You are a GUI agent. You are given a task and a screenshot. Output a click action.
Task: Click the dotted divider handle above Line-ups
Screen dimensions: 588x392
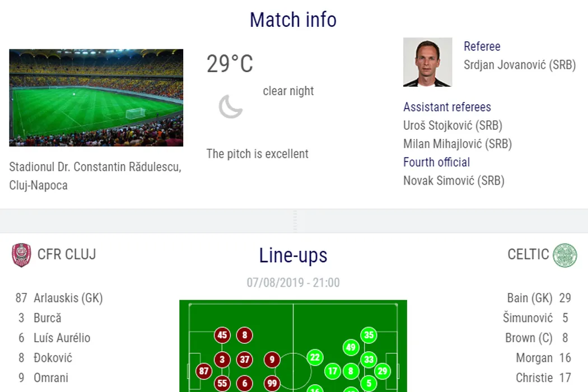click(x=295, y=221)
